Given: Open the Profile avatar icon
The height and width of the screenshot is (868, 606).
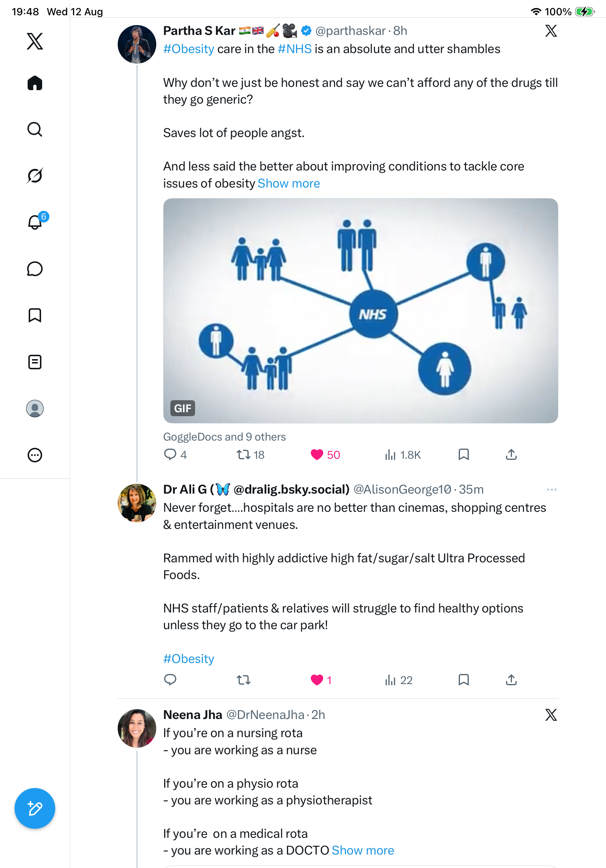Looking at the screenshot, I should [x=35, y=409].
